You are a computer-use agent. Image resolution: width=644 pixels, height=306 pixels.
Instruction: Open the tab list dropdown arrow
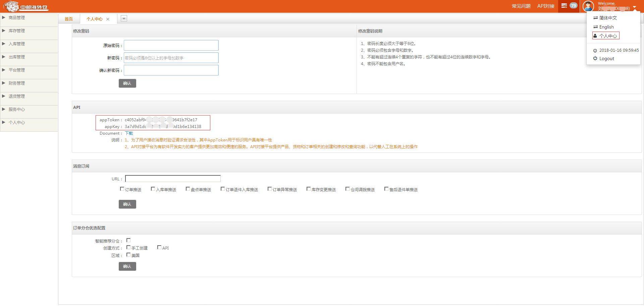coord(124,18)
